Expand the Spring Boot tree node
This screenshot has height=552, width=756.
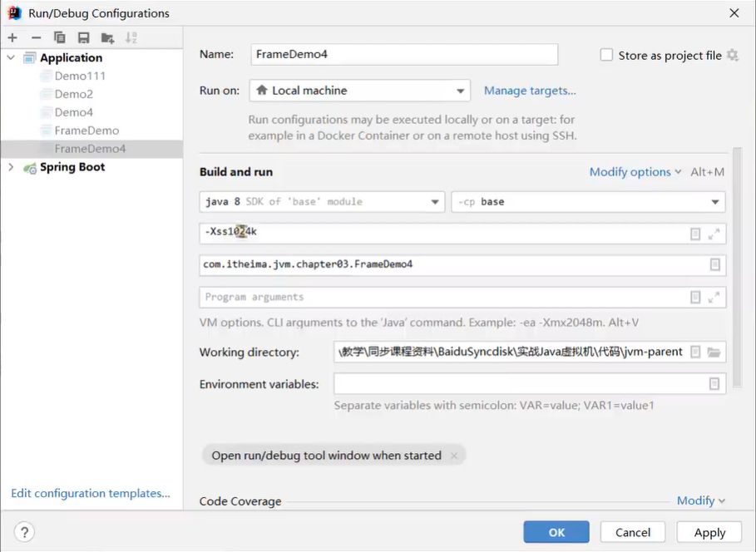[x=11, y=167]
